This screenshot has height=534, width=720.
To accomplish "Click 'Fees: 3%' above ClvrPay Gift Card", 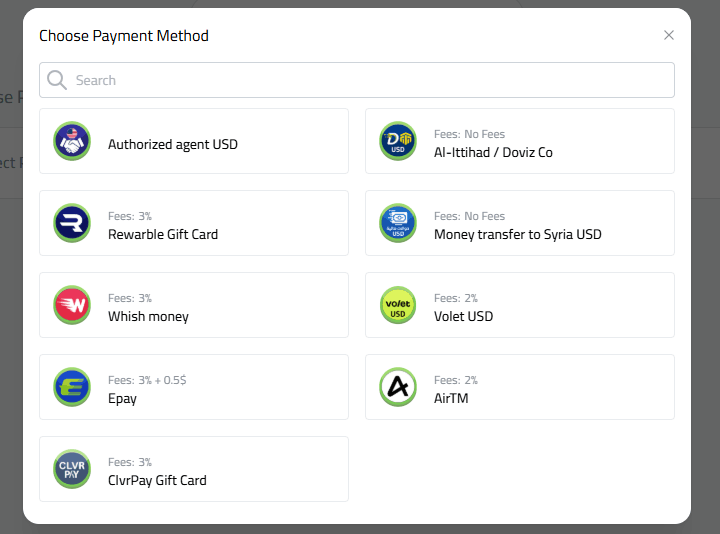I will [x=130, y=462].
